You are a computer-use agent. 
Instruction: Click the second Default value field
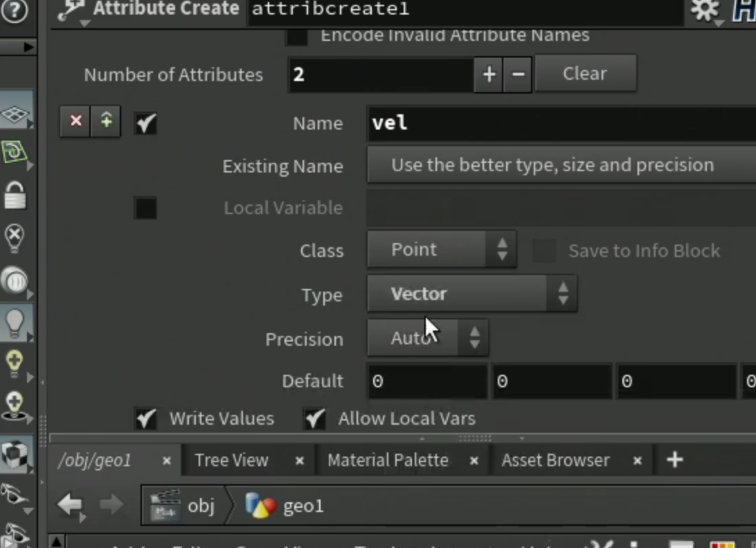[552, 382]
